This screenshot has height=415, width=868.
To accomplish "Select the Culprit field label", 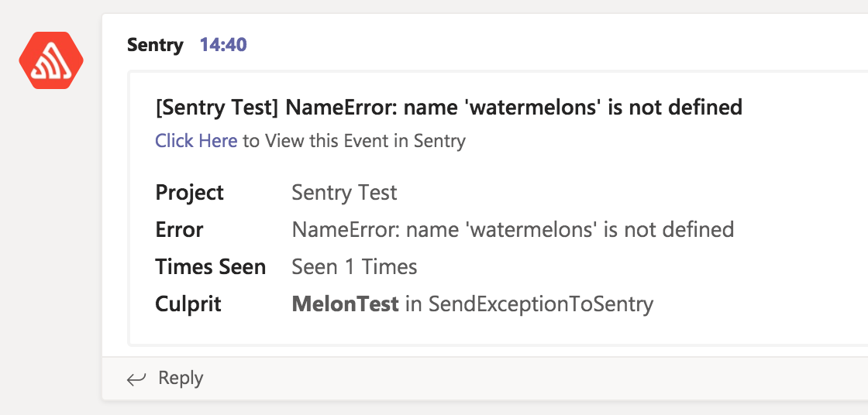I will click(188, 304).
